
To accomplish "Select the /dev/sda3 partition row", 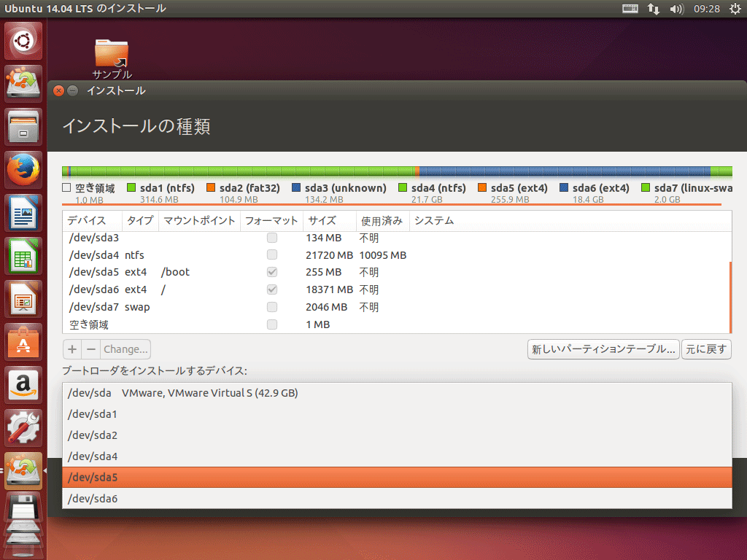I will 396,238.
